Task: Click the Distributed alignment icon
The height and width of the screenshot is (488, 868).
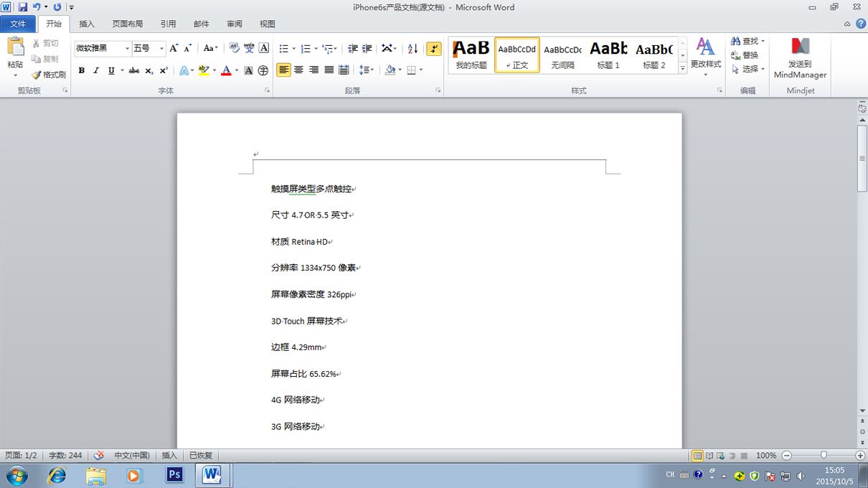Action: pos(344,70)
